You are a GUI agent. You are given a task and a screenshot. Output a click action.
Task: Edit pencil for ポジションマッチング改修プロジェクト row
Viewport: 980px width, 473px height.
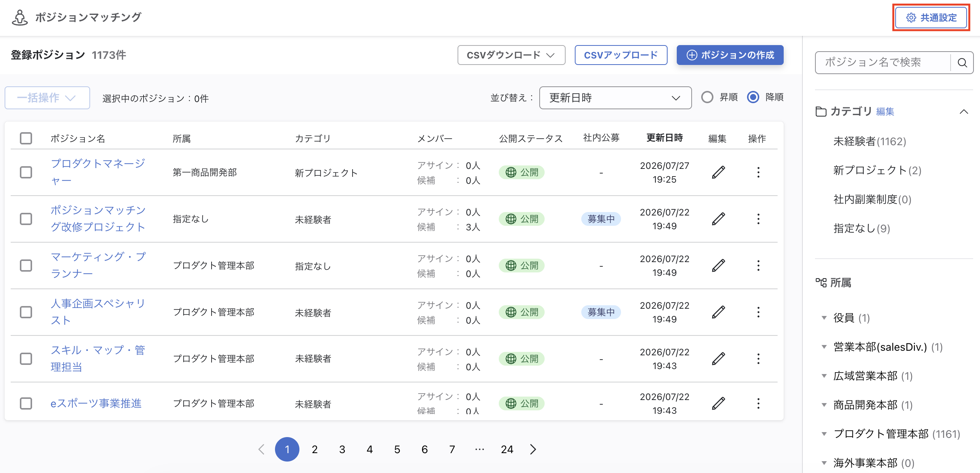[718, 219]
